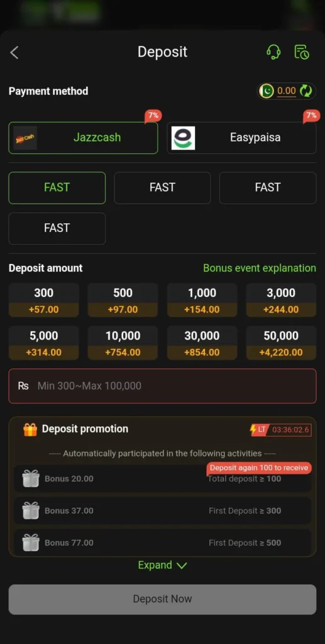Tap the Pakistan flag currency icon
This screenshot has height=644, width=325.
[x=267, y=91]
